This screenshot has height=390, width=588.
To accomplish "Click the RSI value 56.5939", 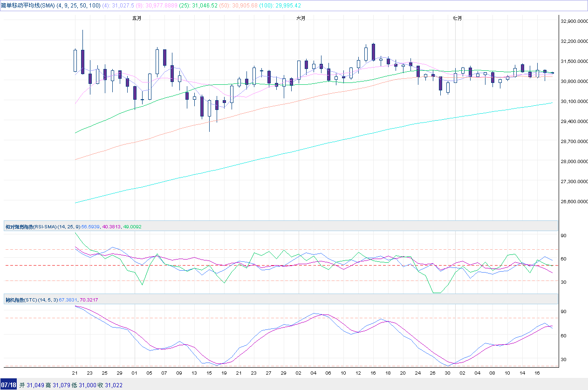I will tap(91, 226).
